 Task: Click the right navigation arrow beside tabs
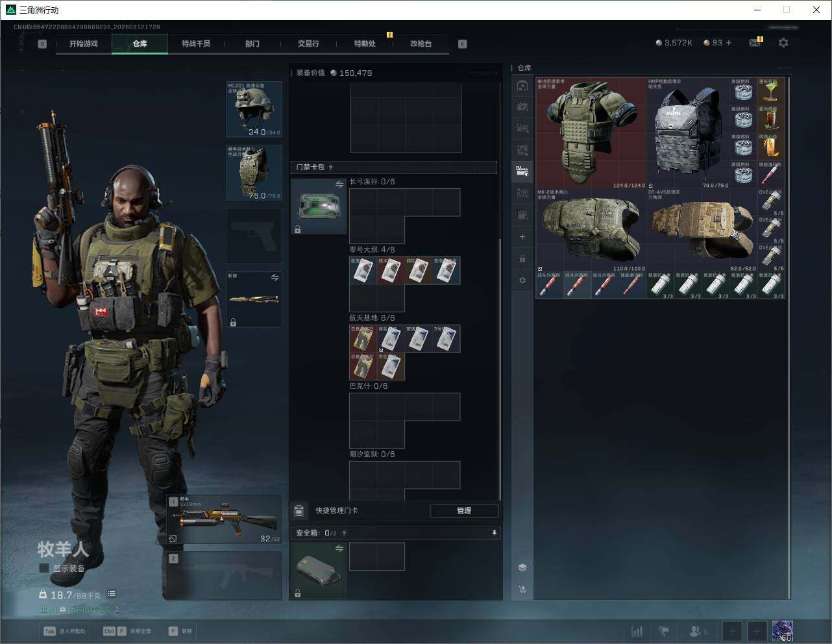[463, 44]
